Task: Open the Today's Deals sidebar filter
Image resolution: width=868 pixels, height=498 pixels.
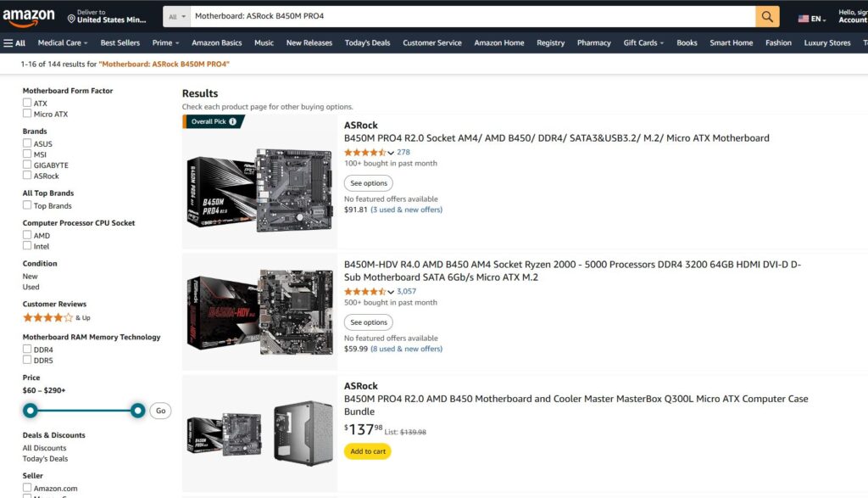Action: tap(46, 459)
